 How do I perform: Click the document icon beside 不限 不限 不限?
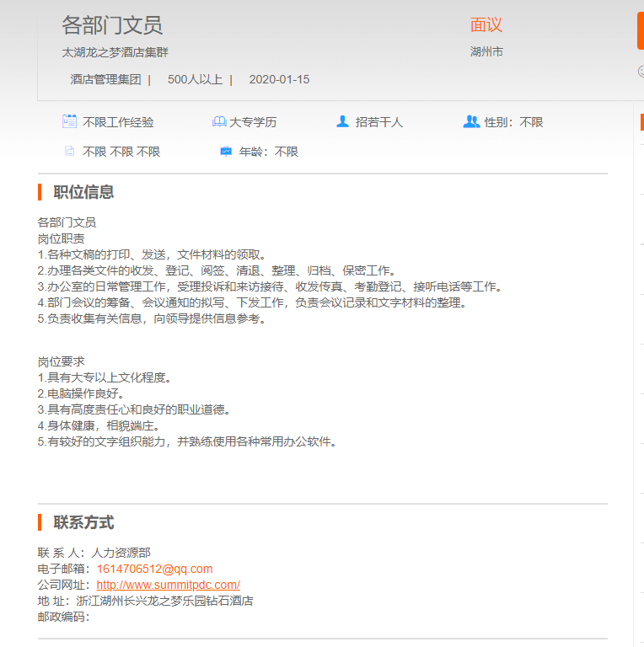[69, 152]
